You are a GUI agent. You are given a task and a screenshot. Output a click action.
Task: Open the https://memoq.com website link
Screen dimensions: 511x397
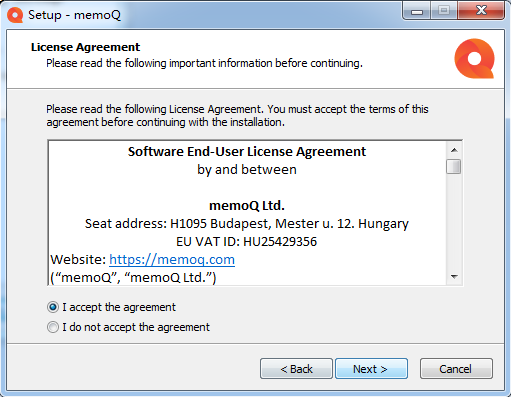tap(172, 259)
